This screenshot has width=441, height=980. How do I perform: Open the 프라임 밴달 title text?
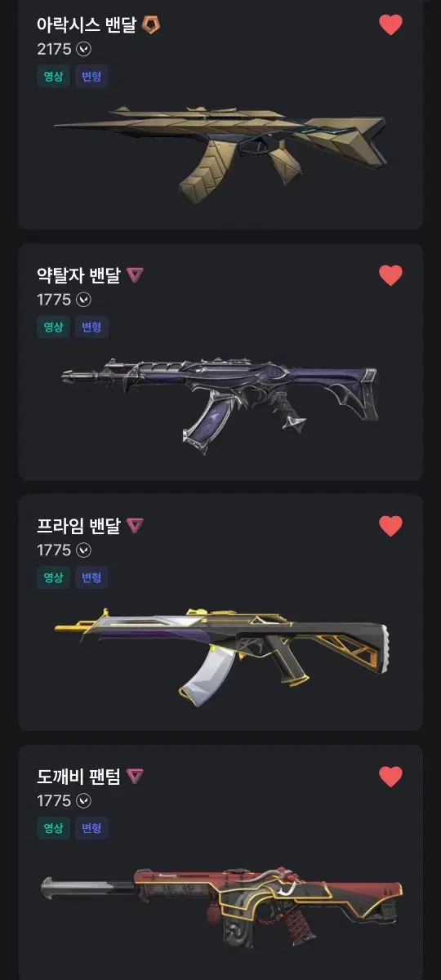[x=78, y=526]
